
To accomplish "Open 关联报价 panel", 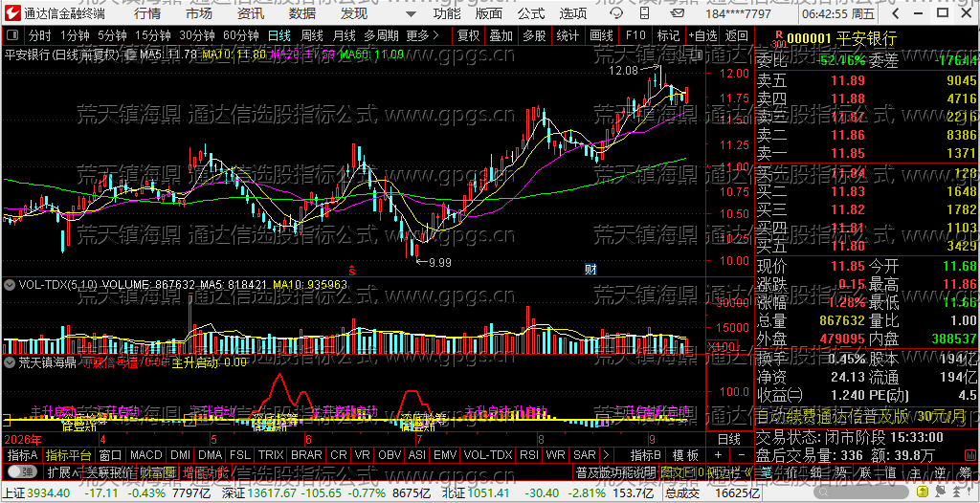I will click(x=109, y=471).
